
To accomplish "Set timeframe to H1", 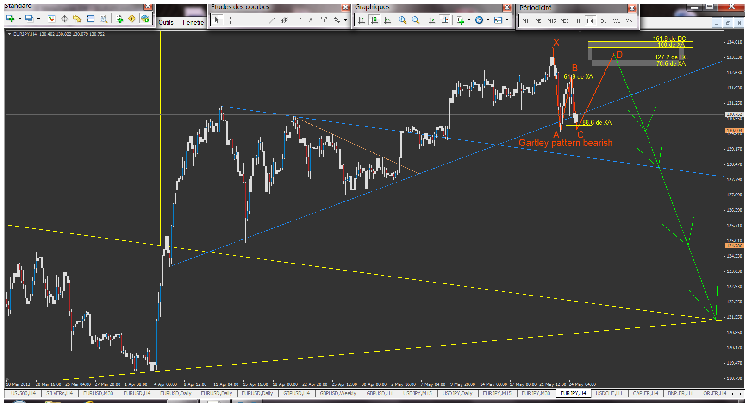I will point(578,21).
